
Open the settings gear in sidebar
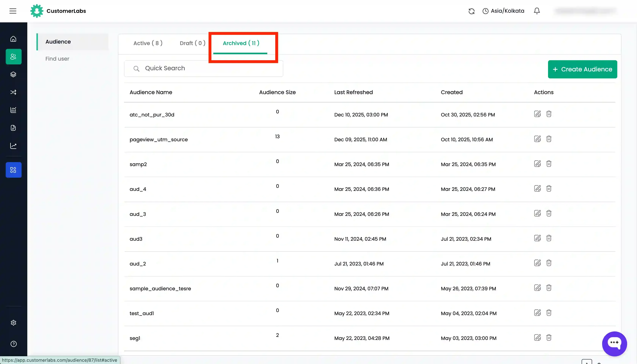point(13,323)
